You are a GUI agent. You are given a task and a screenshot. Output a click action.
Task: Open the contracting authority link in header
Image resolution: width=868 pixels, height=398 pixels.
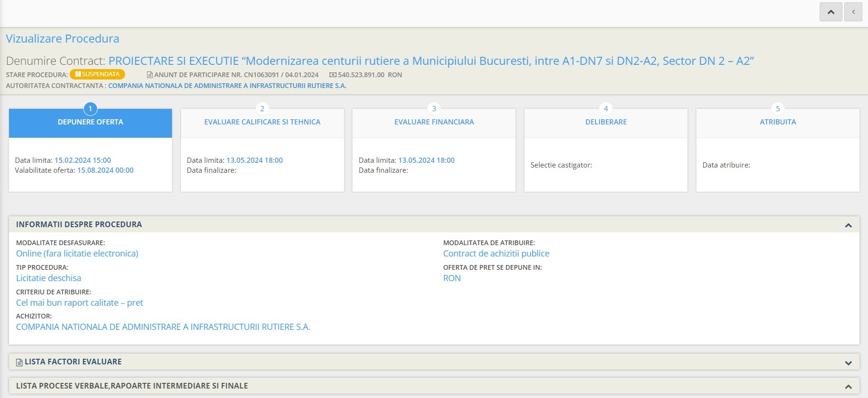[227, 86]
